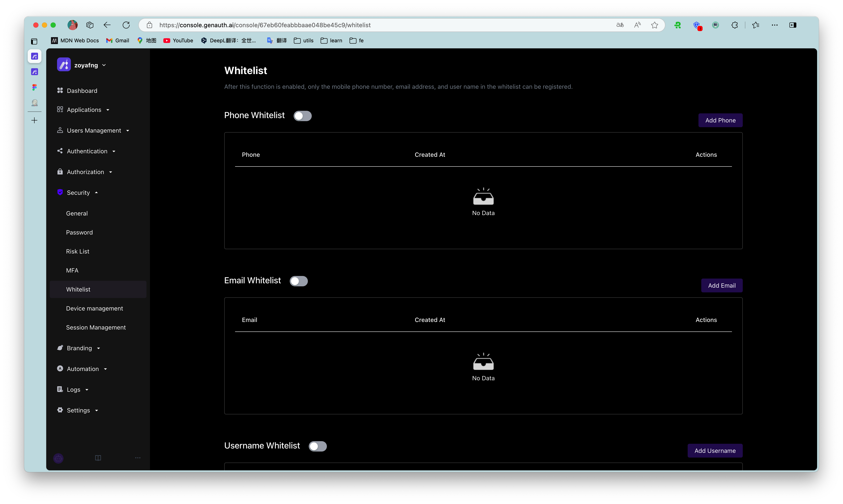The height and width of the screenshot is (504, 843).
Task: Open browser Settings and more ellipsis
Action: pyautogui.click(x=774, y=25)
